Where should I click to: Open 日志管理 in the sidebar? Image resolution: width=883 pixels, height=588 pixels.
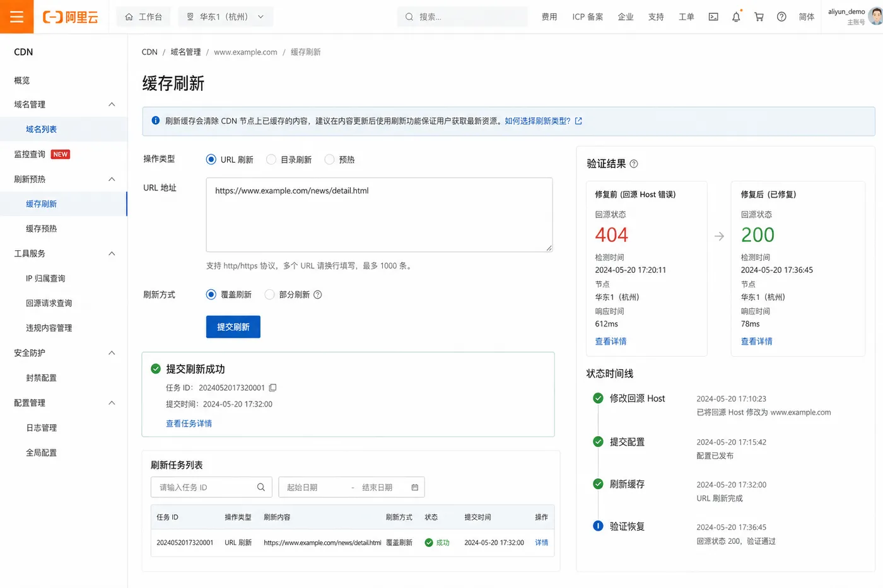tap(42, 428)
